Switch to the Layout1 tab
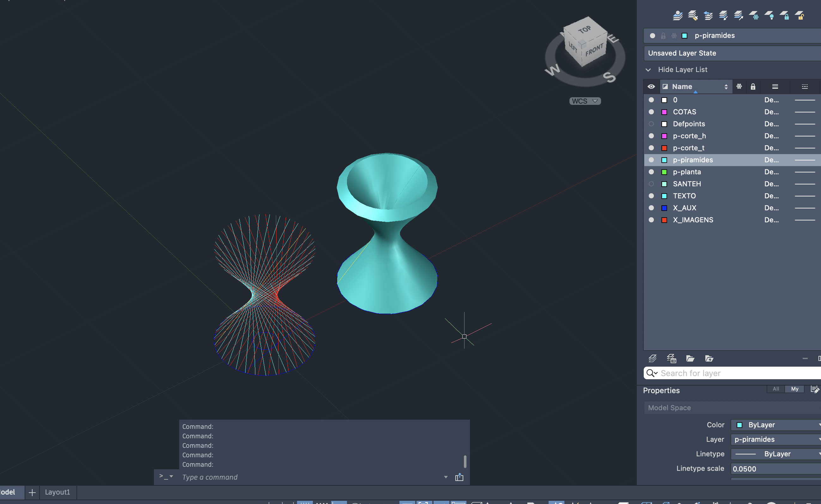This screenshot has width=821, height=504. point(58,492)
